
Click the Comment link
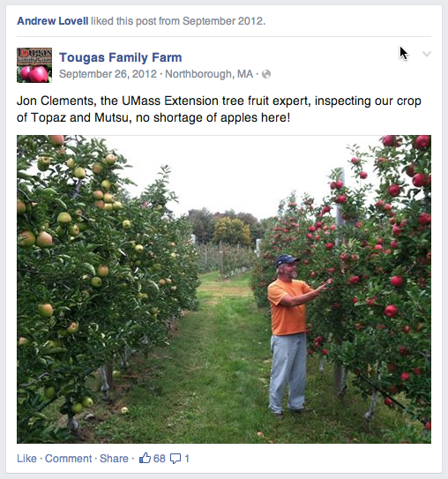(x=69, y=459)
